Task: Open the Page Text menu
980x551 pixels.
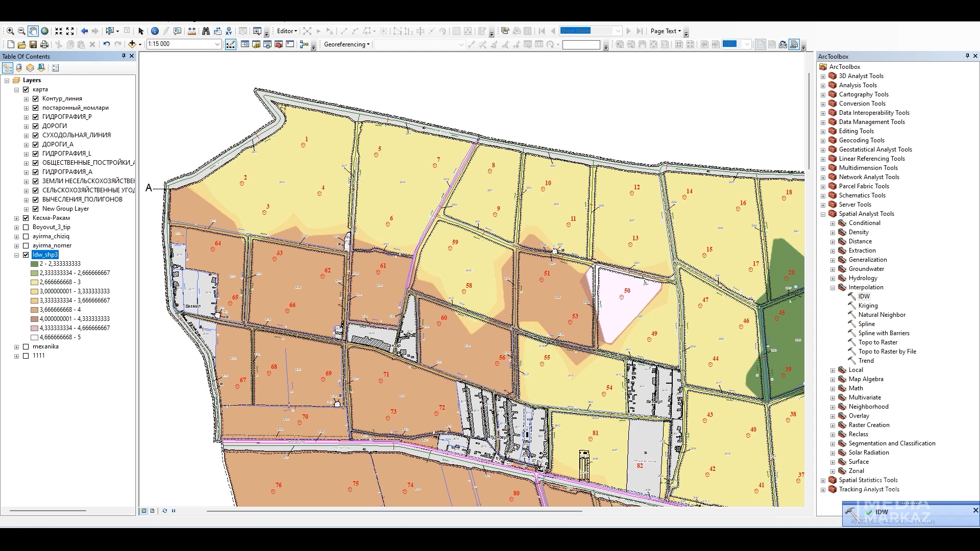Action: [666, 31]
